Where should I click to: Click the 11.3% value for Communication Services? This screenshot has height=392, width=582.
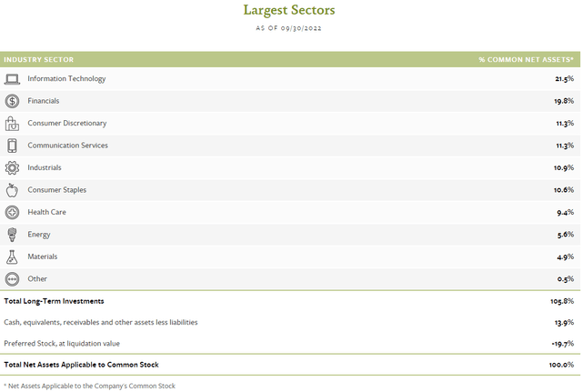tap(565, 146)
